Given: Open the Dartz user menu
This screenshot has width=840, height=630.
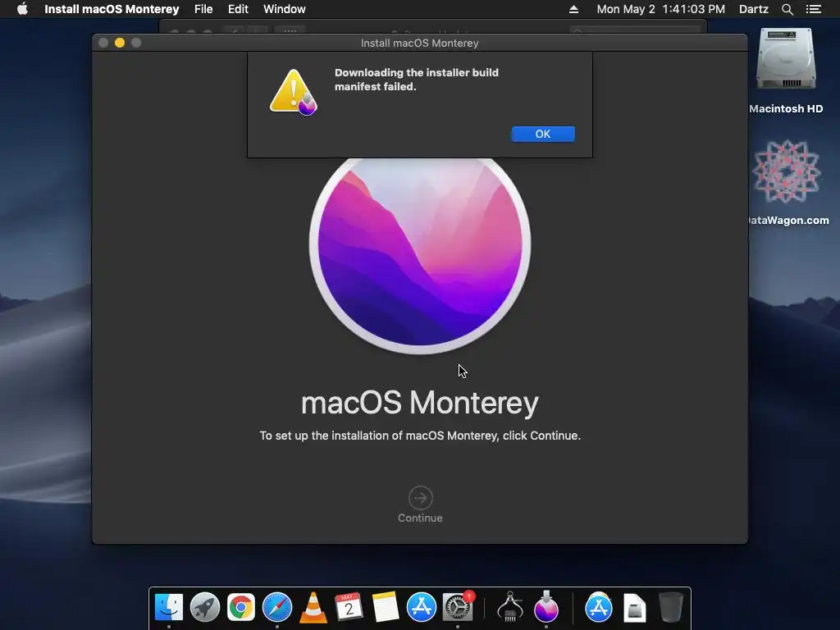Looking at the screenshot, I should [x=753, y=9].
